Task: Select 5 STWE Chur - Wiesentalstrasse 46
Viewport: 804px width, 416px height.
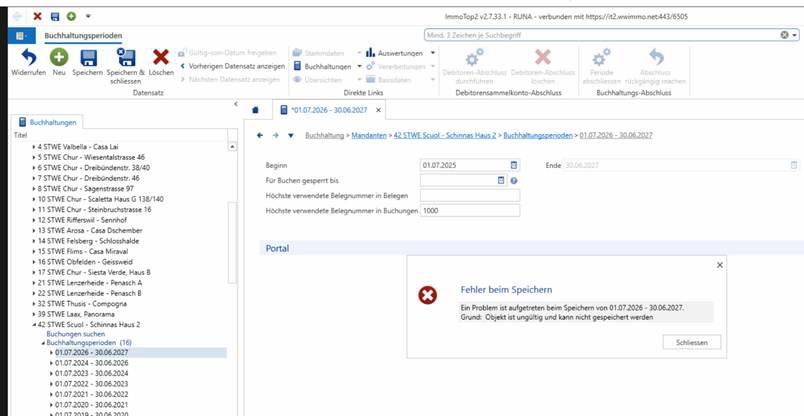Action: pos(91,157)
